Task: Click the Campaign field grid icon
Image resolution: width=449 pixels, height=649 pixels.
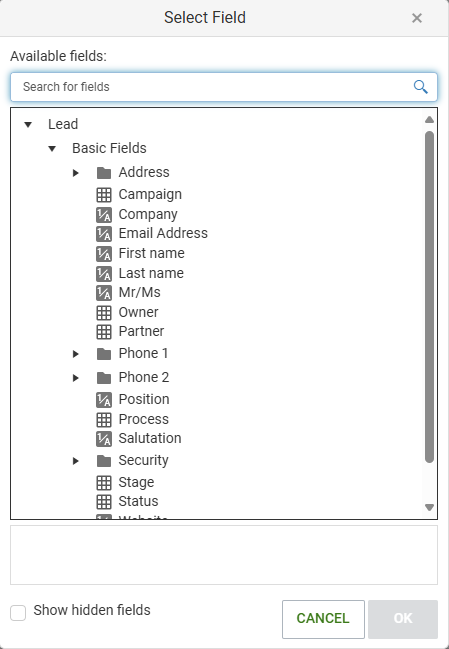Action: click(x=104, y=195)
